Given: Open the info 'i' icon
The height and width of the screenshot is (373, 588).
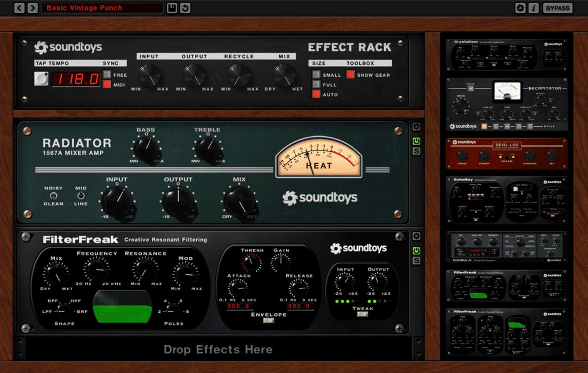Looking at the screenshot, I should click(x=534, y=8).
